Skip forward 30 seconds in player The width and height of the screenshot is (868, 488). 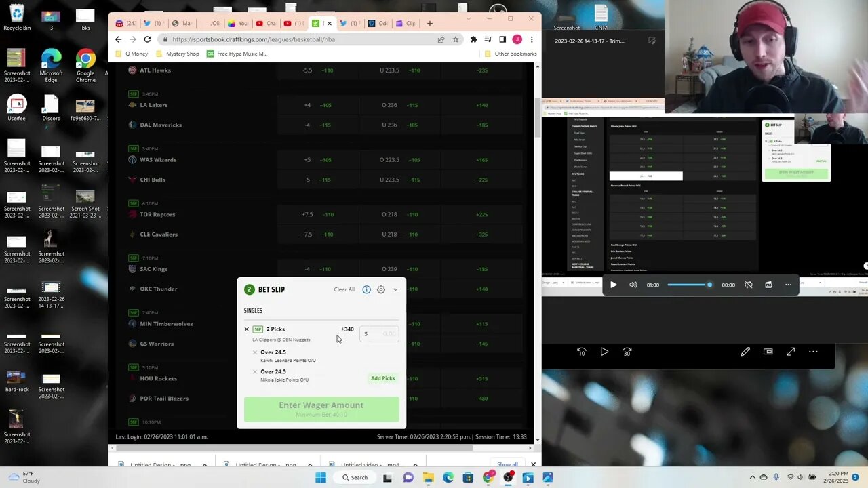(627, 352)
